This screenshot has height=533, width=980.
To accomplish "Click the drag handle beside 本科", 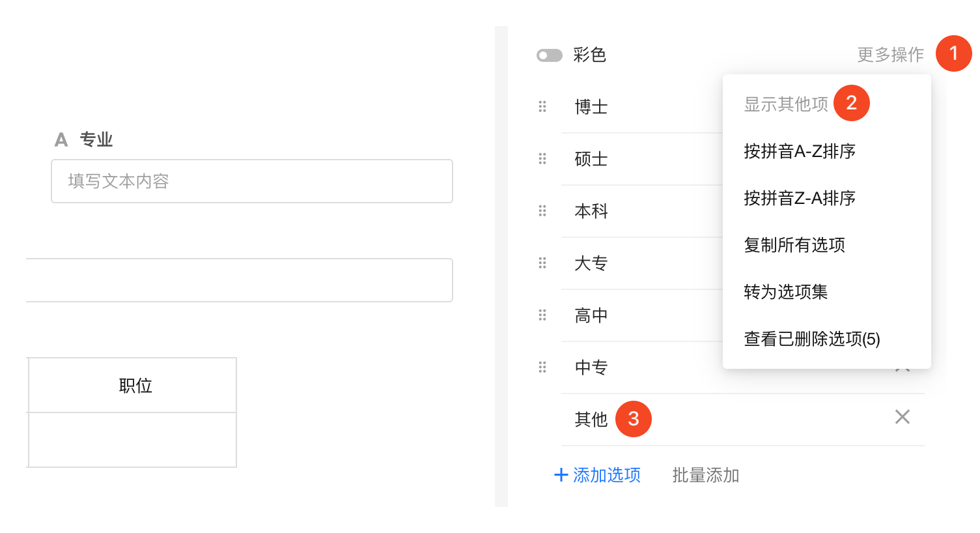I will (x=542, y=211).
